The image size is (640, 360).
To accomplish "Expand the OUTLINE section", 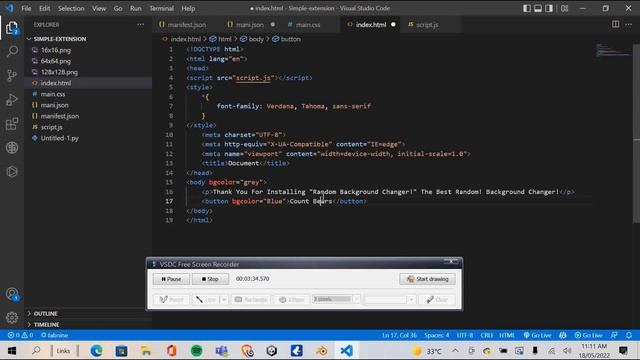I will (x=45, y=313).
